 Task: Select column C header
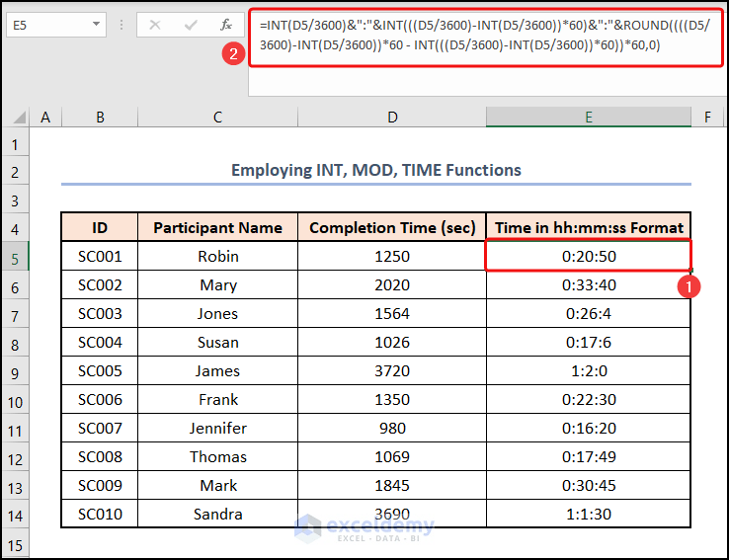click(x=217, y=118)
